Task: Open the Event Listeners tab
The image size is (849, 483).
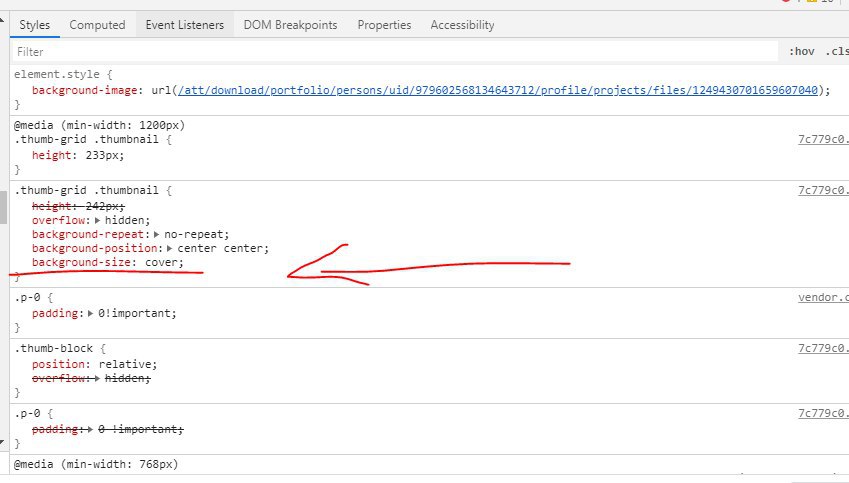Action: click(185, 25)
